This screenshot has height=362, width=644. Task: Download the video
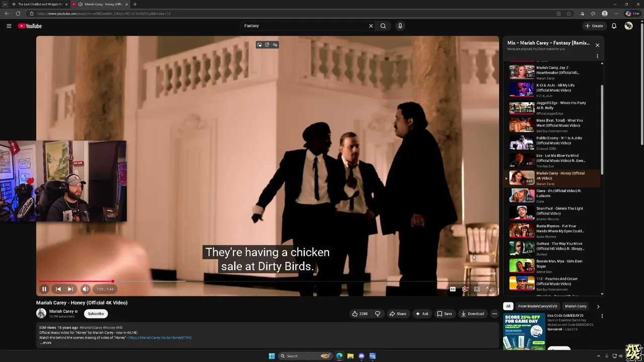[x=472, y=314]
